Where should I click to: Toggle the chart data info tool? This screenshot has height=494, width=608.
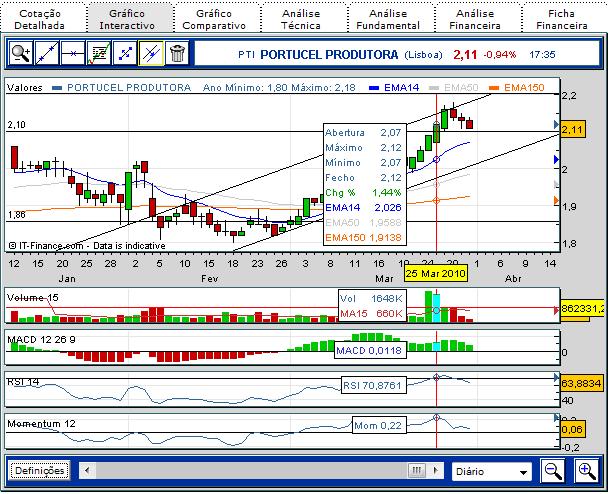click(x=99, y=54)
